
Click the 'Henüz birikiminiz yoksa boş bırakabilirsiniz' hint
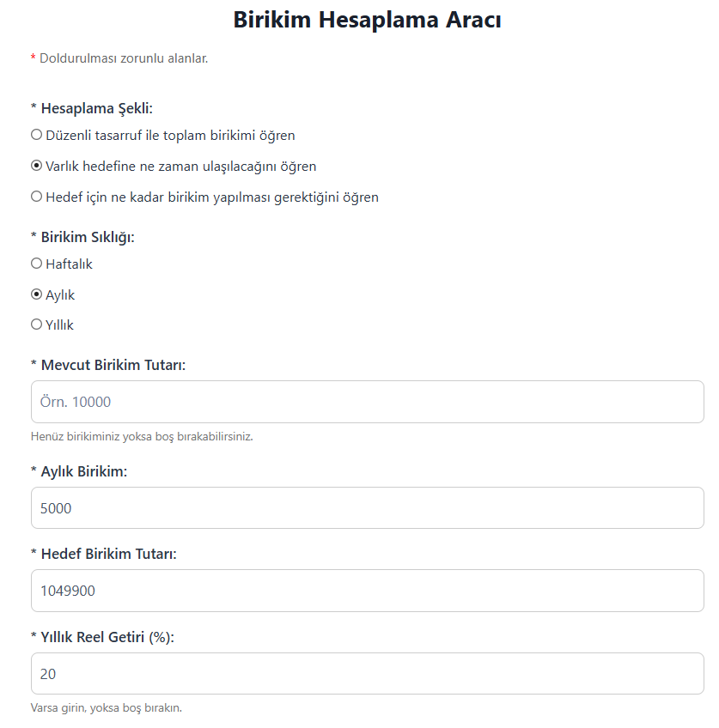click(142, 436)
